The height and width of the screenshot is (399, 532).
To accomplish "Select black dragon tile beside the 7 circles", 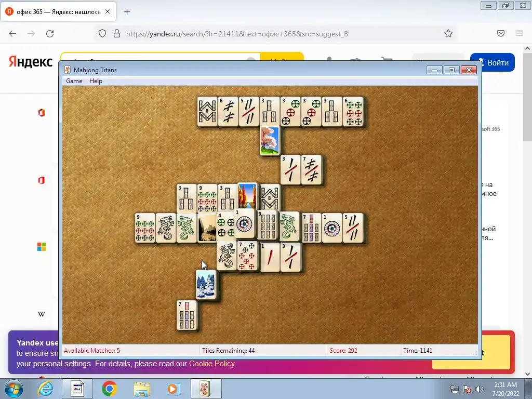I will tap(227, 256).
